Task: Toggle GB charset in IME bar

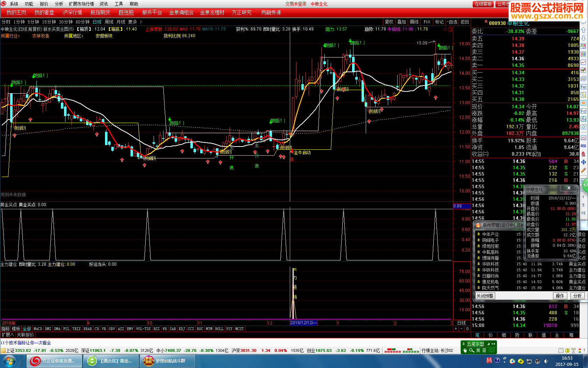Action: pos(484,350)
